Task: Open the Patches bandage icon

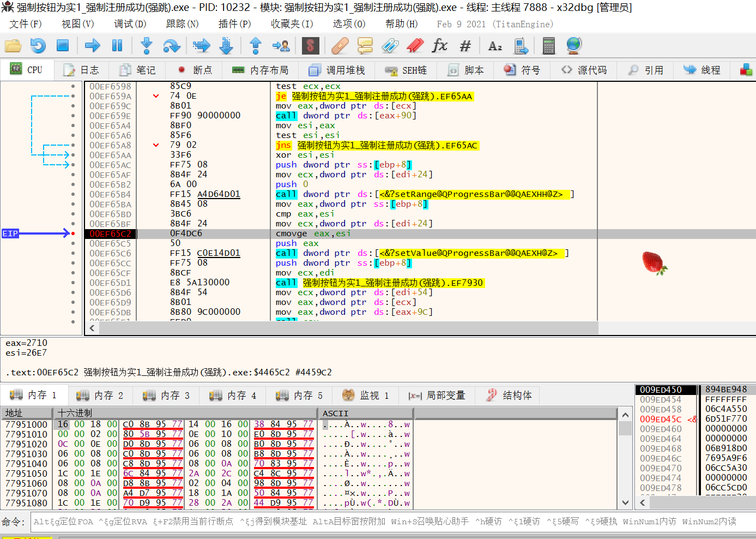Action: click(x=340, y=46)
